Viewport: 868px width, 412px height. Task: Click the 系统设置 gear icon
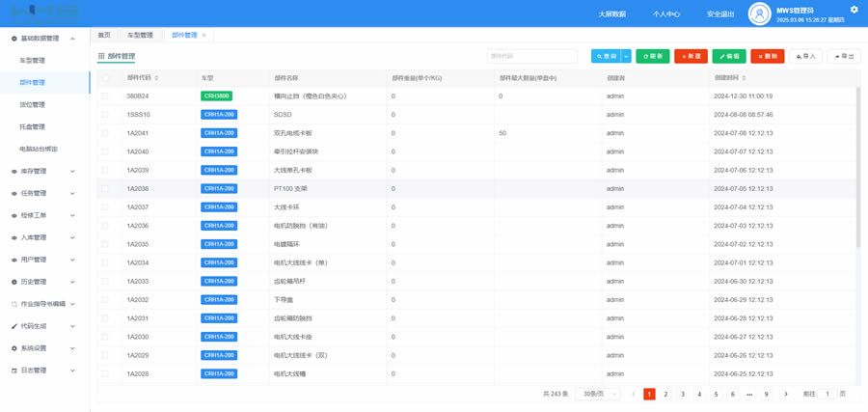(x=14, y=348)
